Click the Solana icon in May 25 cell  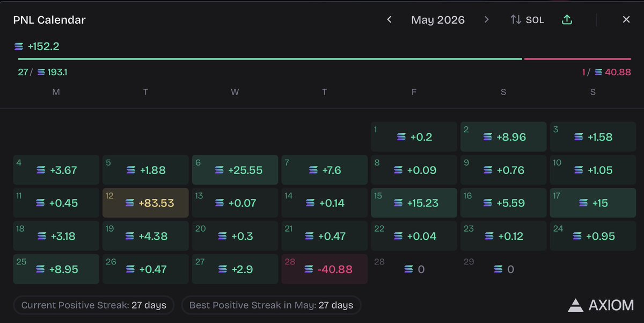[41, 269]
